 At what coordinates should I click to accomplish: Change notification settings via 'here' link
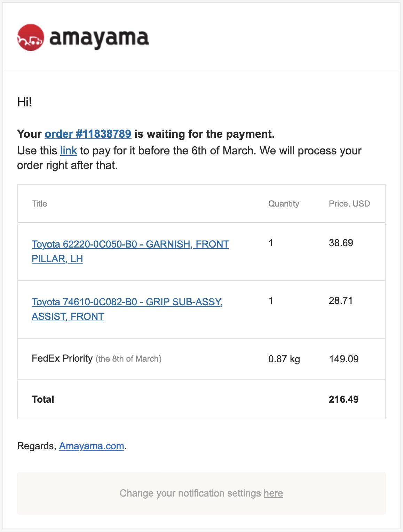coord(273,493)
